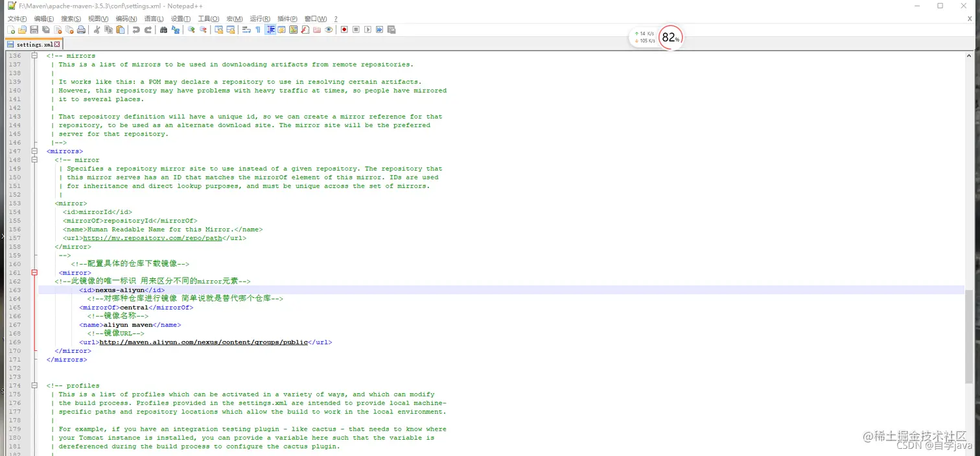Viewport: 980px width, 456px height.
Task: Click the Save All toolbar icon
Action: click(x=46, y=29)
